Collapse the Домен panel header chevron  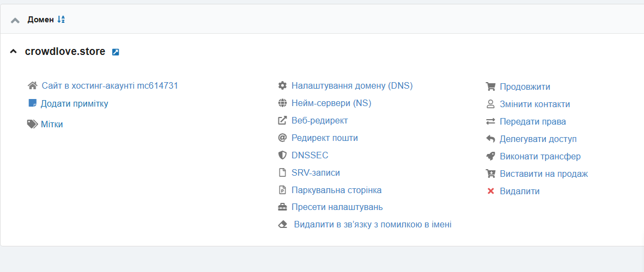coord(15,20)
